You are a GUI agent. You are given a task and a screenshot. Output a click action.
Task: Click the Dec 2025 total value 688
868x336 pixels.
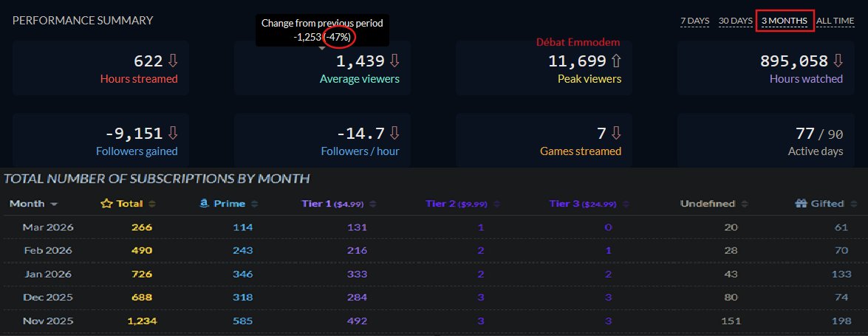[x=142, y=298]
